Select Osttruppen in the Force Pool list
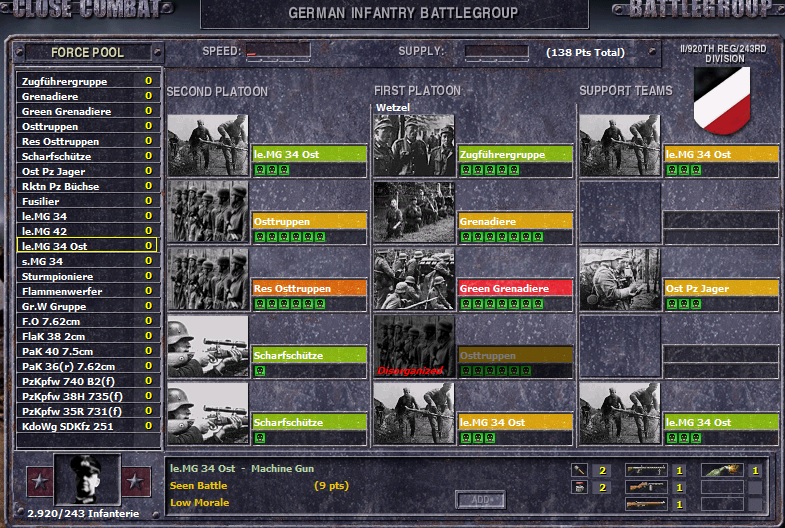 tap(87, 126)
